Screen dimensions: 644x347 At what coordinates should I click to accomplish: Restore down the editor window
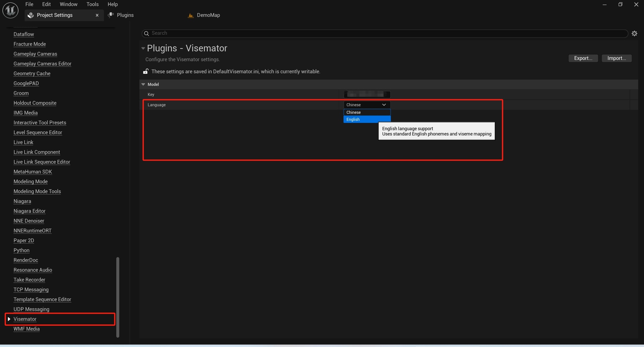point(620,4)
